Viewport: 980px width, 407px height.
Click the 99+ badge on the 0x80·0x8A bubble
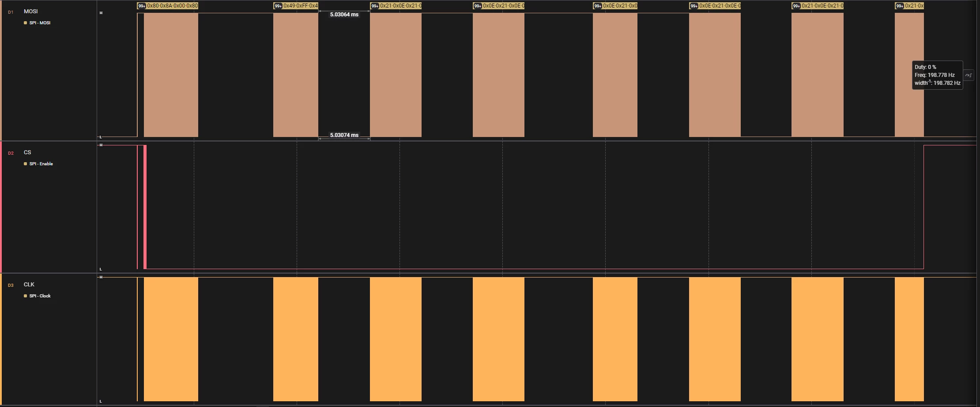142,6
